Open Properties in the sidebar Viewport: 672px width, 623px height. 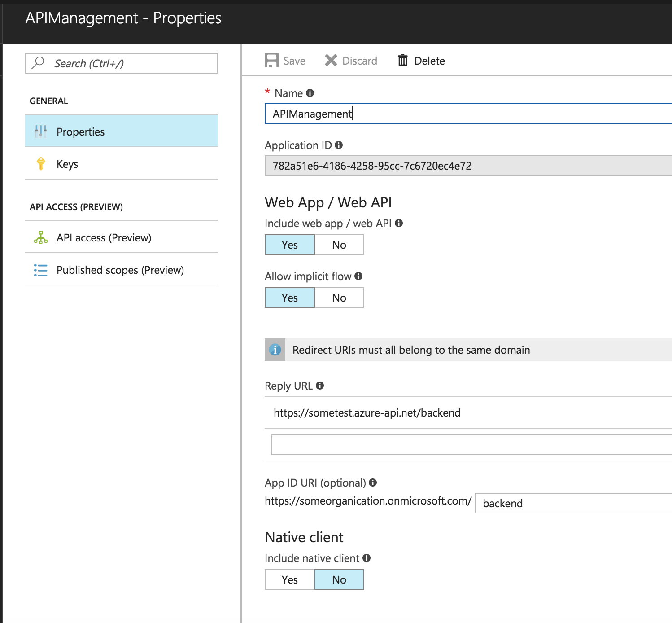(122, 131)
